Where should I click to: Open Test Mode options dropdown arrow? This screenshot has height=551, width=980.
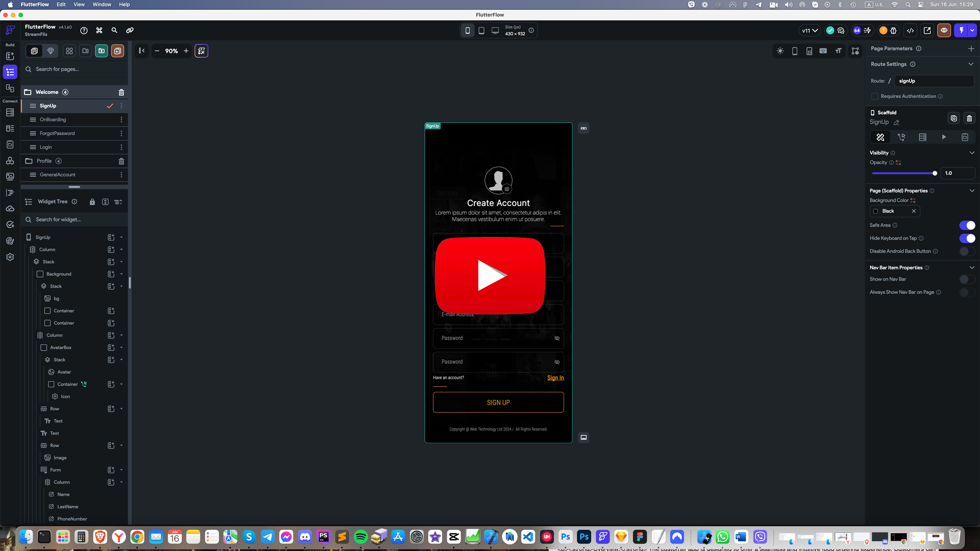pos(973,30)
